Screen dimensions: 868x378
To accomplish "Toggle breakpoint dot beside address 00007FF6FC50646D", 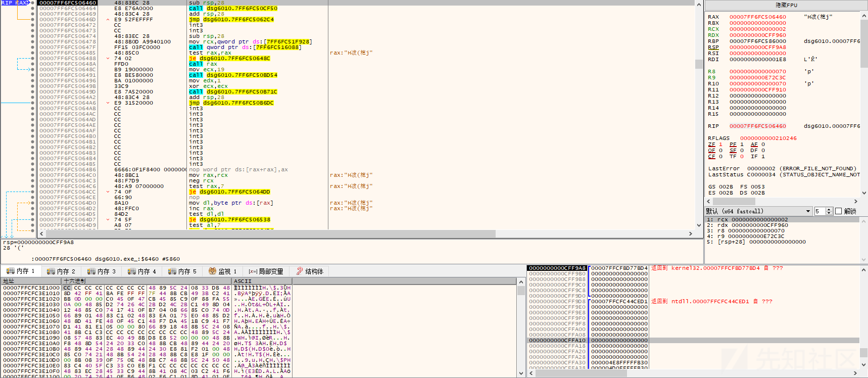I will [x=33, y=20].
